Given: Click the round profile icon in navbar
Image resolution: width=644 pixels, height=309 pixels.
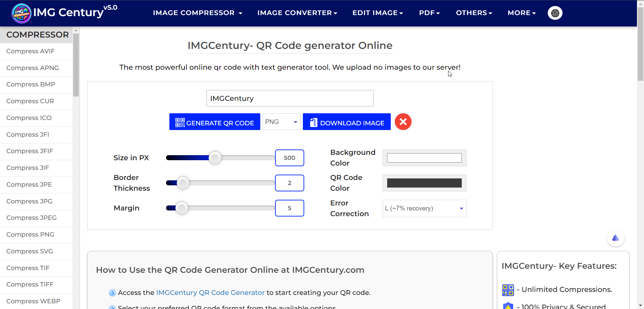Looking at the screenshot, I should click(x=555, y=13).
